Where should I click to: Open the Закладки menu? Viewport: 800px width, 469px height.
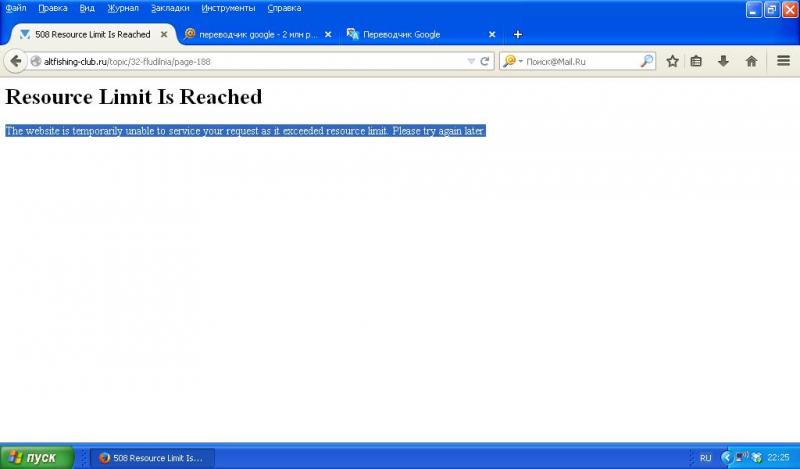point(170,8)
